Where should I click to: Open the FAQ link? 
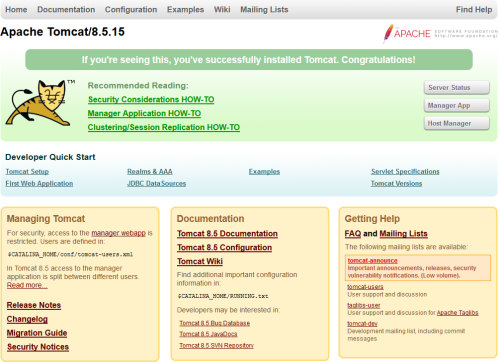point(353,234)
